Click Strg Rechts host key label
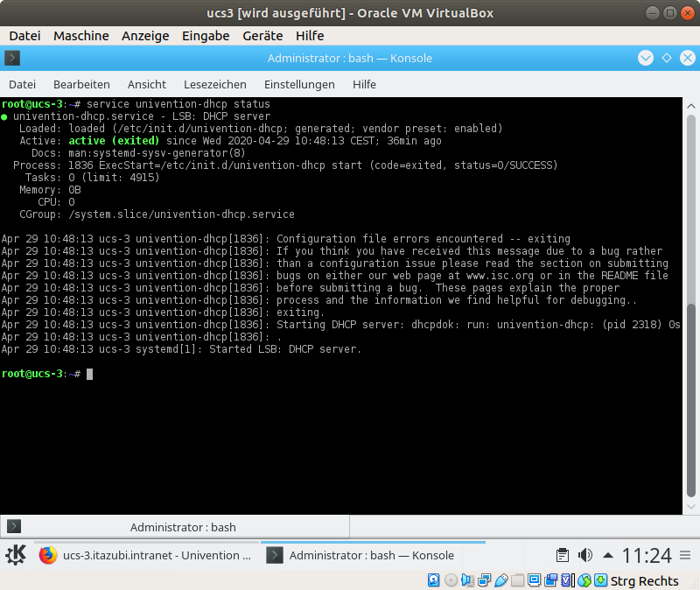The height and width of the screenshot is (590, 700). pos(644,580)
